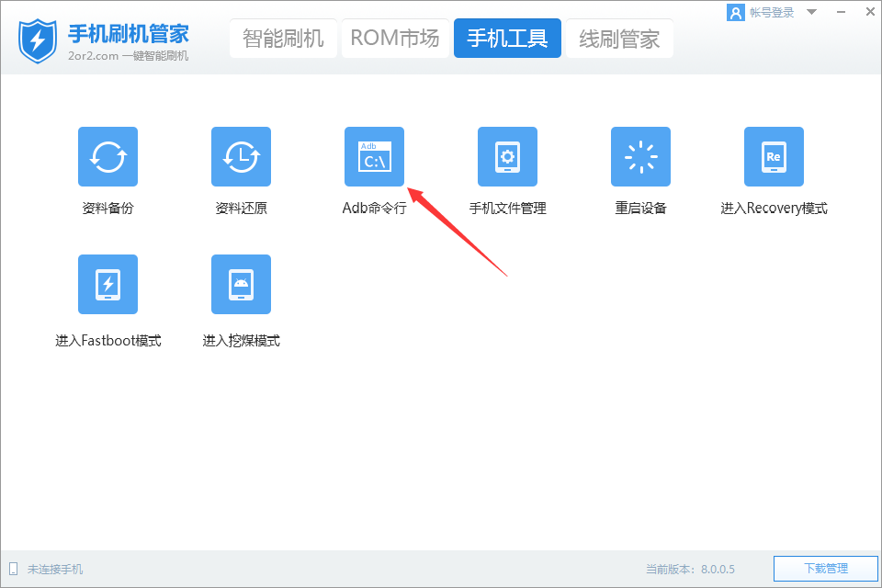Open the 资料备份 data backup tool
Image resolution: width=882 pixels, height=588 pixels.
107,157
